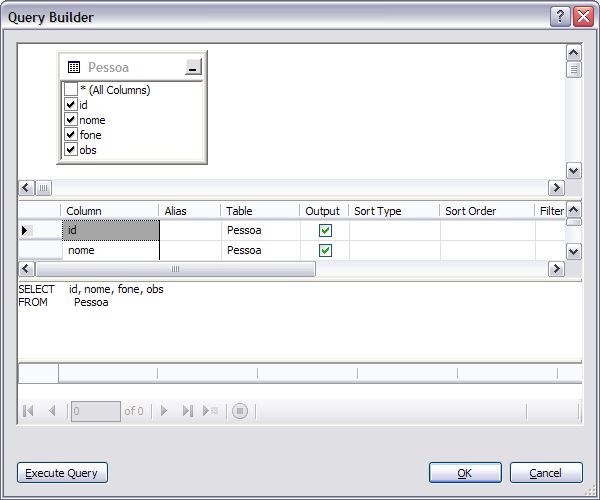This screenshot has height=500, width=600.
Task: Click the Column header in grid
Action: click(109, 211)
